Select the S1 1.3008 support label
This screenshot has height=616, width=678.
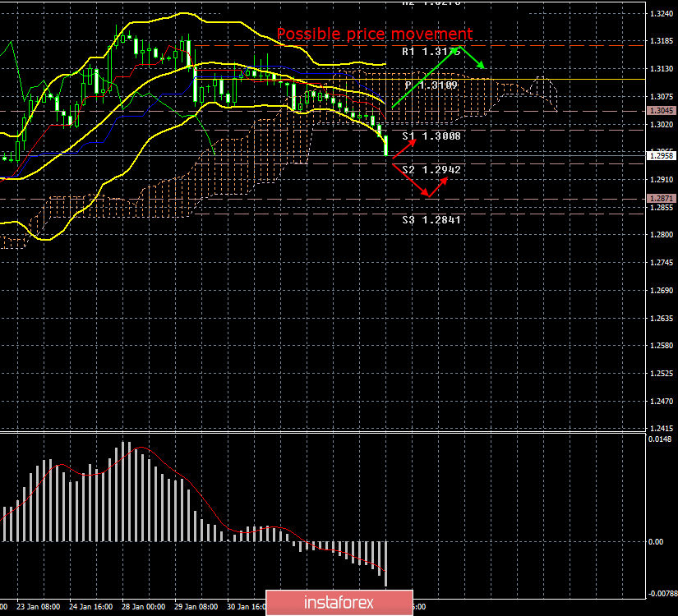(431, 136)
